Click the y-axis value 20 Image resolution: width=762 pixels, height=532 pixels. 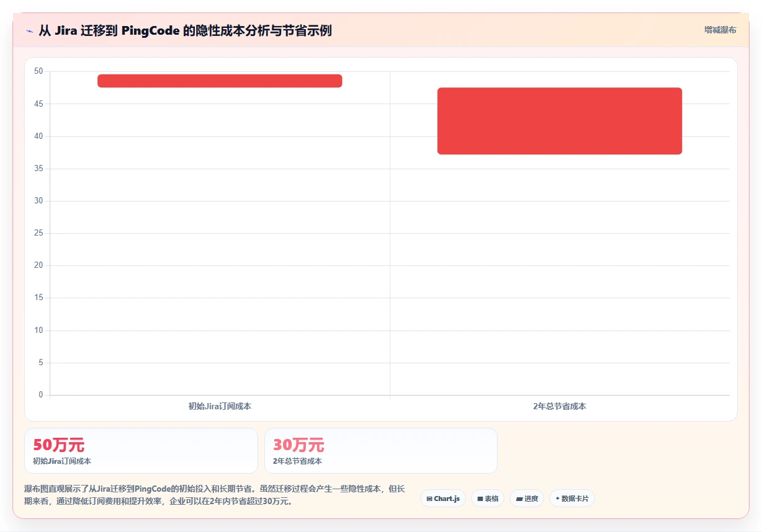(38, 265)
